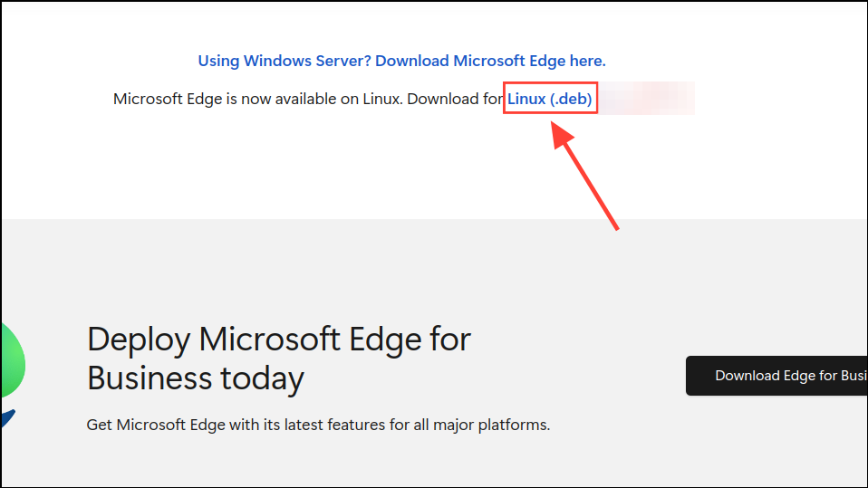The image size is (868, 488).
Task: Click "Using Windows Server?" question text
Action: click(x=285, y=62)
